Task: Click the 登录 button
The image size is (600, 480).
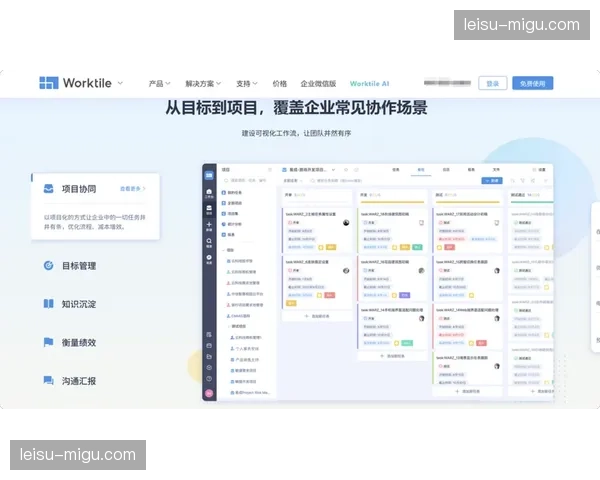Action: [492, 83]
